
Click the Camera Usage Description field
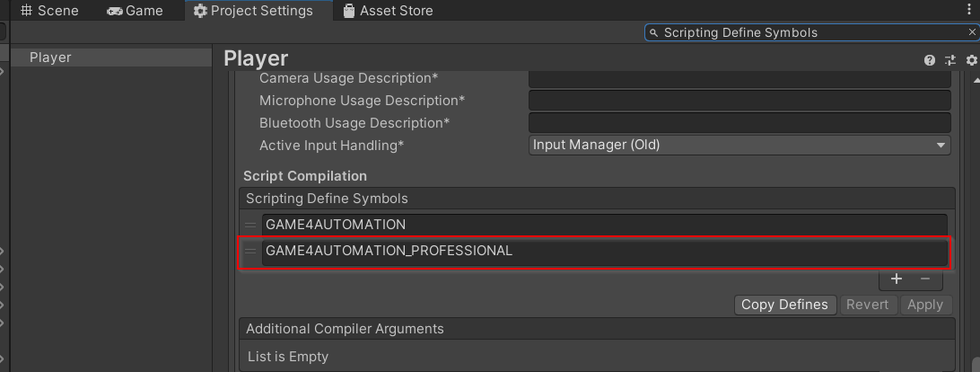(739, 78)
